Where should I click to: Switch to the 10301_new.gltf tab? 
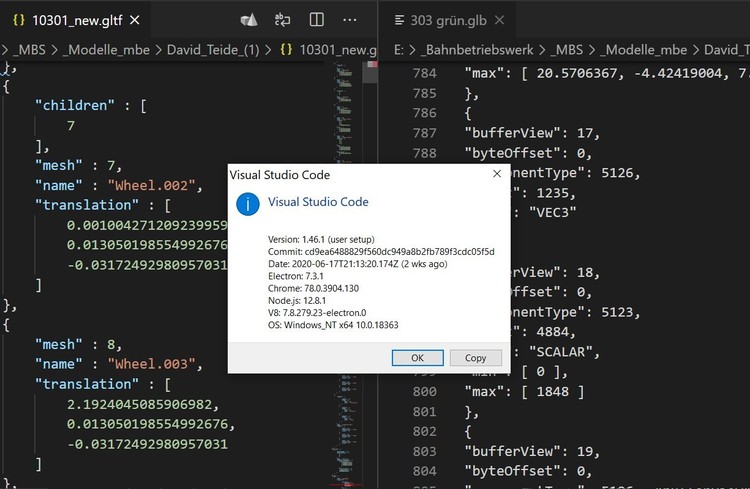(77, 20)
